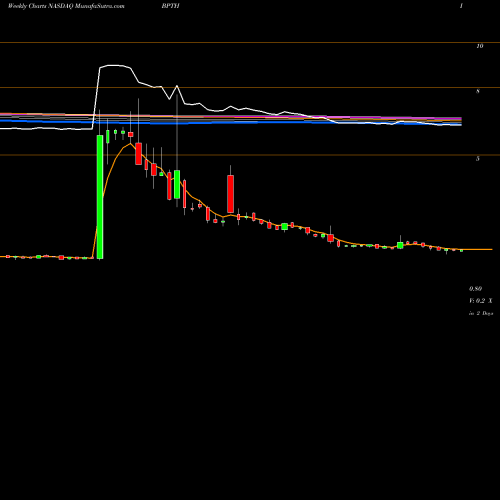Click the price axis label 10
Viewport: 500px width, 500px height.
point(480,46)
